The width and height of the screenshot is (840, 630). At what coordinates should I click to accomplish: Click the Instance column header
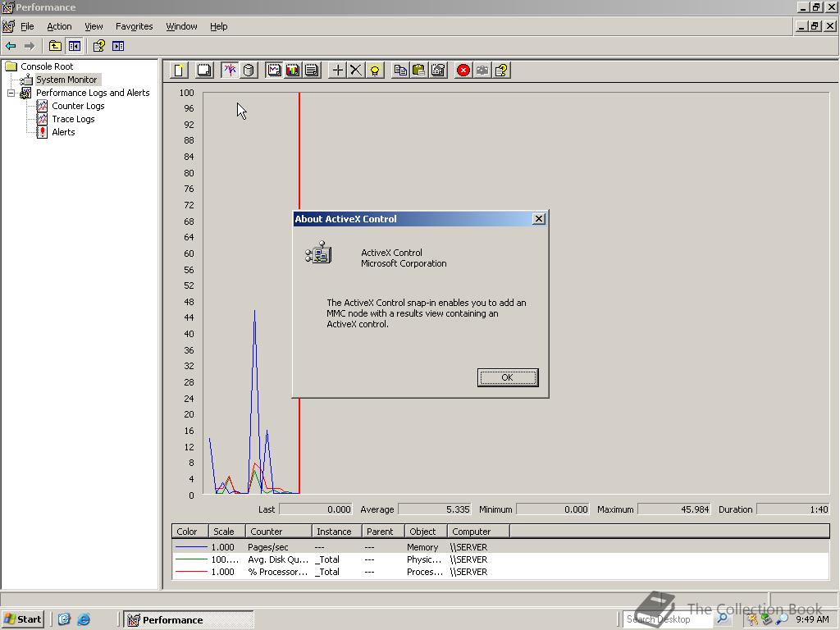point(337,532)
